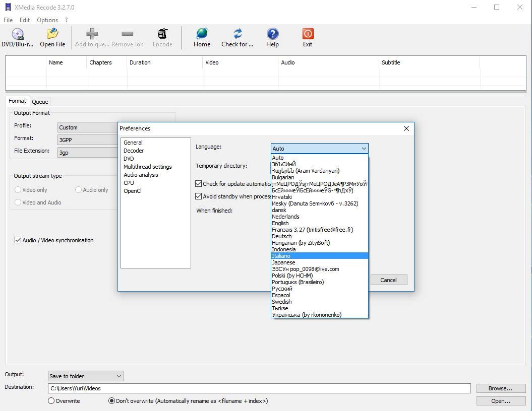Image resolution: width=532 pixels, height=411 pixels.
Task: Choose Nederlands in the language list
Action: point(320,217)
